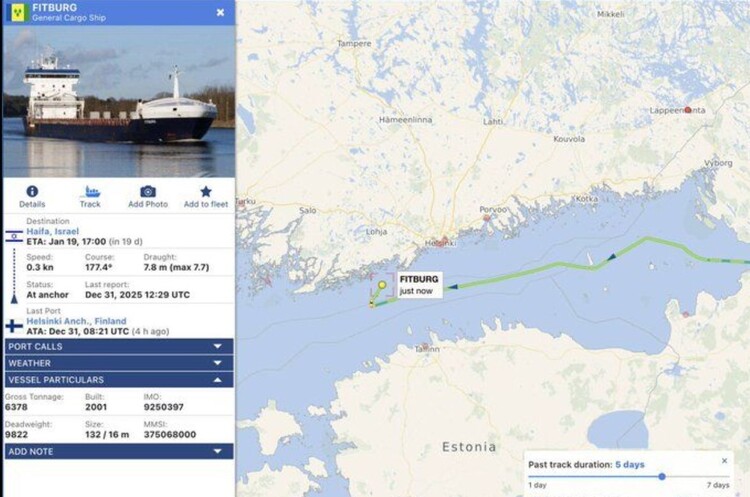Close the past track duration box
The image size is (750, 497).
[724, 461]
